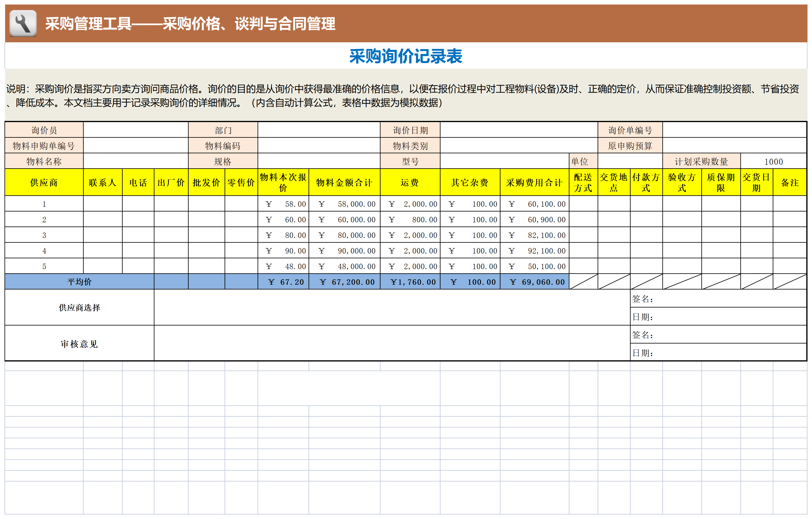The image size is (812, 519).
Task: Click the 型号 label cell
Action: 410,161
